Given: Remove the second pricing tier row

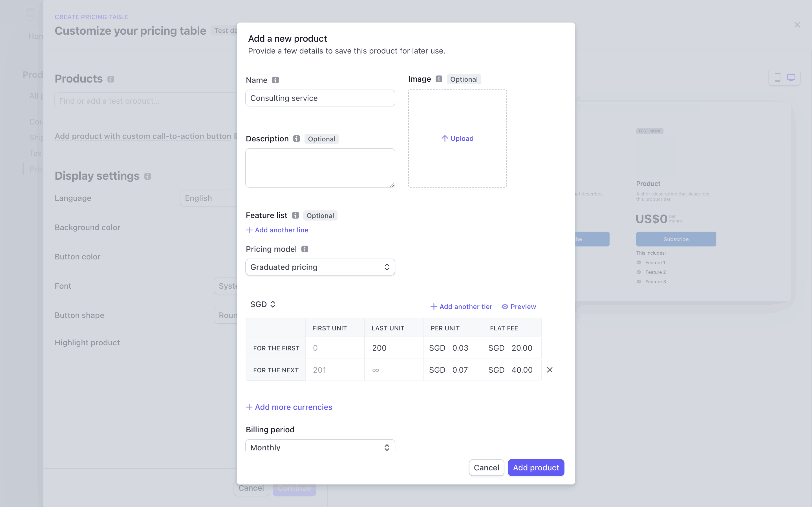Looking at the screenshot, I should pos(549,370).
